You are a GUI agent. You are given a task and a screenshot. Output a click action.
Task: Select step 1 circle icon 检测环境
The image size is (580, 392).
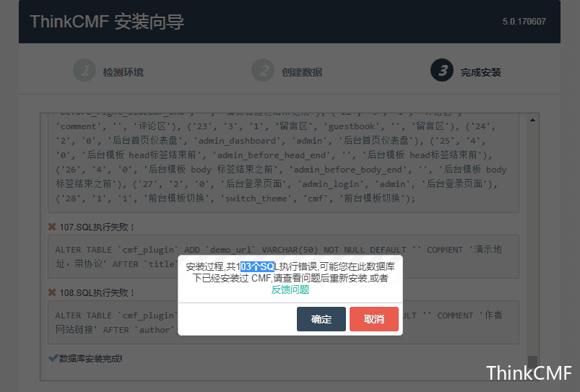pos(85,70)
